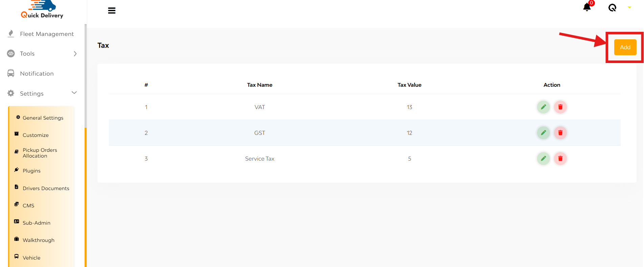Click the Pickup Orders Allocation icon

(17, 151)
